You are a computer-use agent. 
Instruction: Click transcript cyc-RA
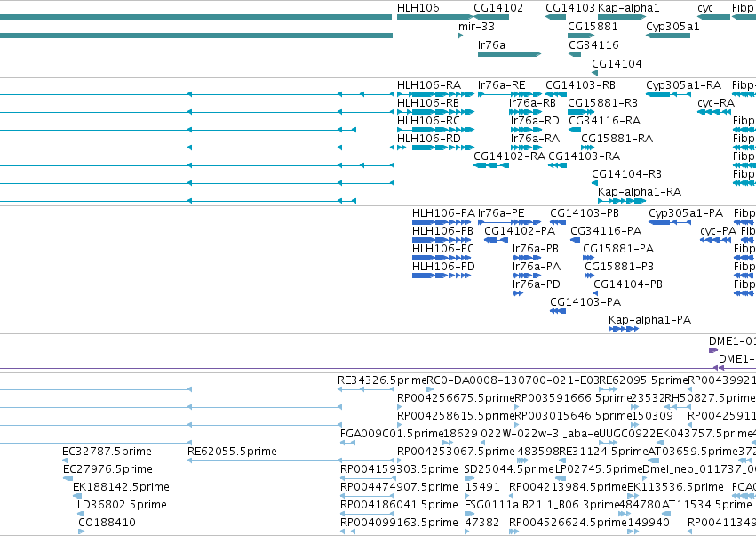tap(715, 103)
